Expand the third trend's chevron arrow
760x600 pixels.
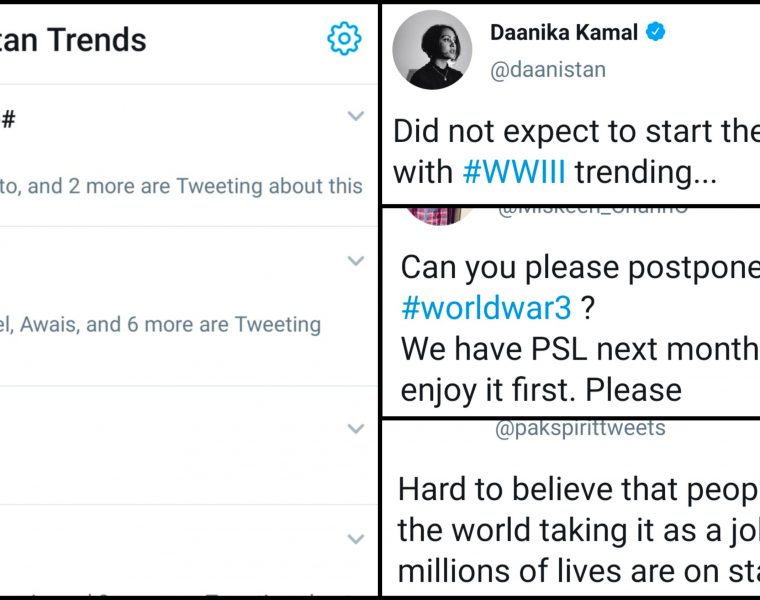(x=356, y=429)
